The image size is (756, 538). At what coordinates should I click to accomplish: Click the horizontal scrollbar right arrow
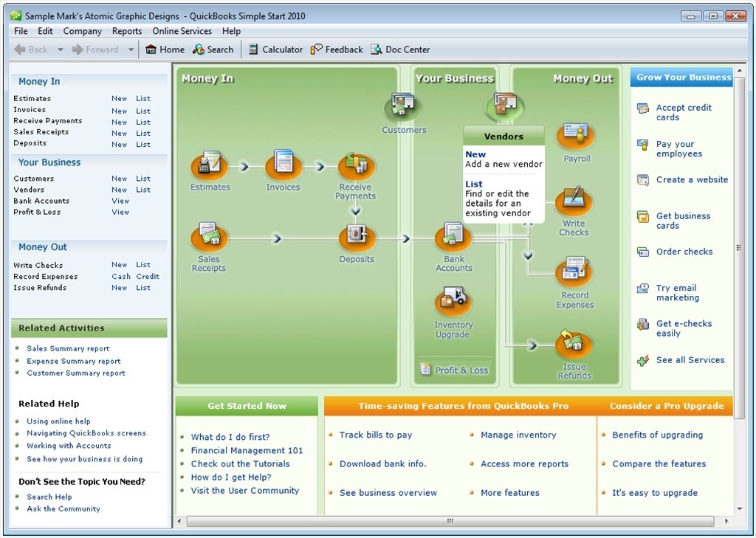(x=726, y=521)
